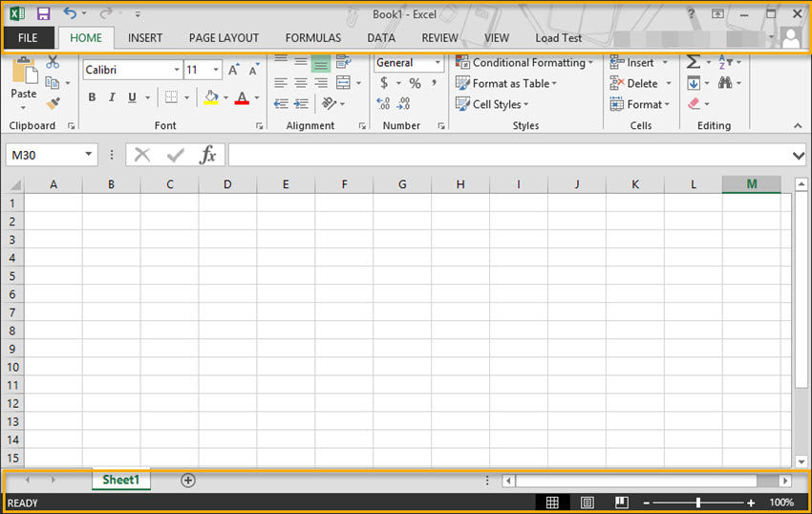Click the Save icon in quick access toolbar
Screen dimensions: 812x514
(44, 14)
